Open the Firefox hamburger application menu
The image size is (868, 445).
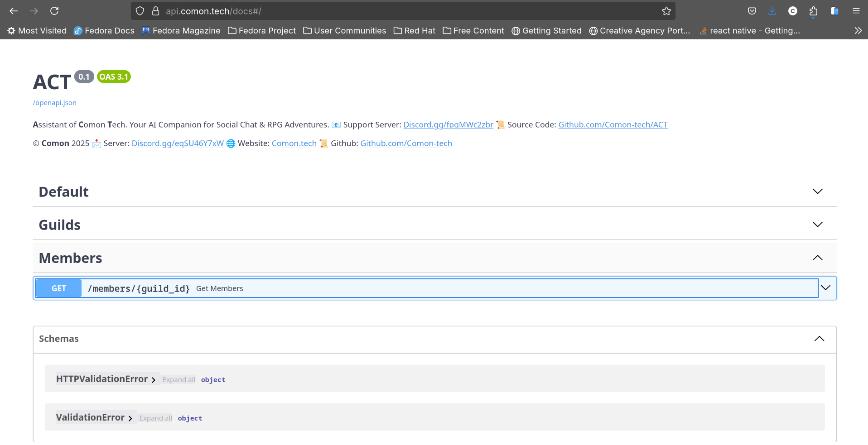856,11
